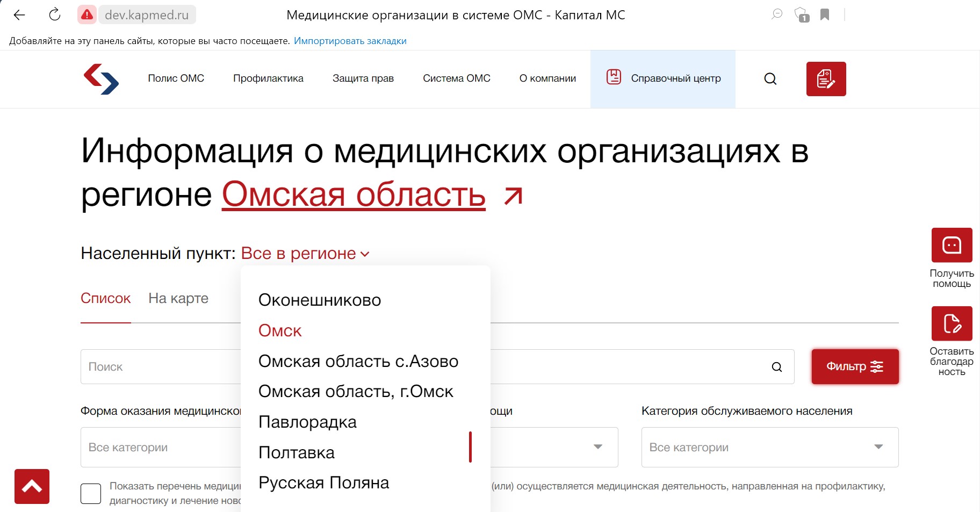This screenshot has width=980, height=512.
Task: Select Оконешниково in the locality list
Action: click(320, 300)
